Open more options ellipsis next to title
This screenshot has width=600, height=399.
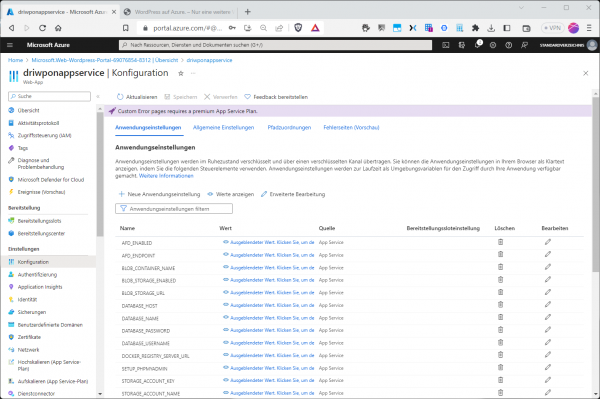(x=193, y=73)
